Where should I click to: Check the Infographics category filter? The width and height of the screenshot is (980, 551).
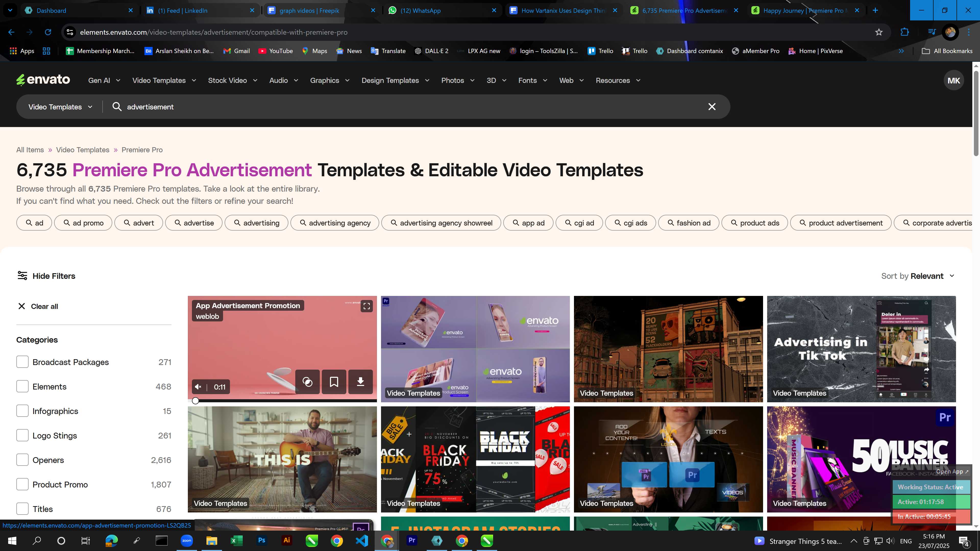22,411
